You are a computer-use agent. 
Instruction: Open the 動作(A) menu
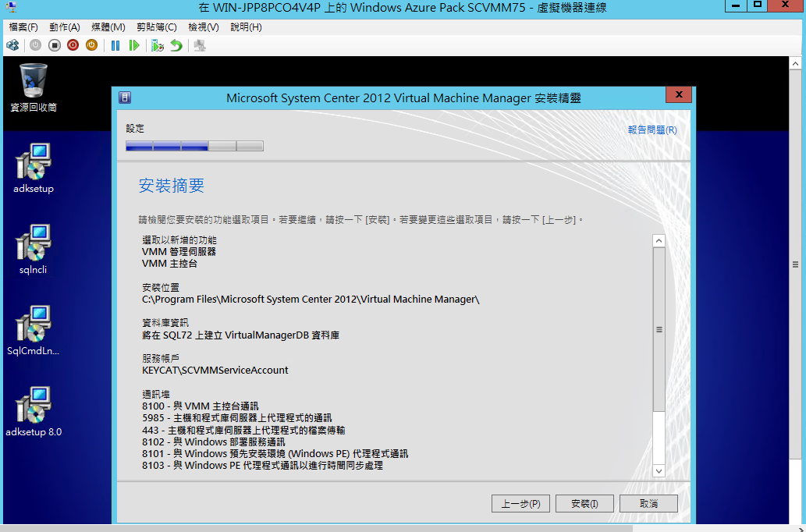click(x=65, y=27)
